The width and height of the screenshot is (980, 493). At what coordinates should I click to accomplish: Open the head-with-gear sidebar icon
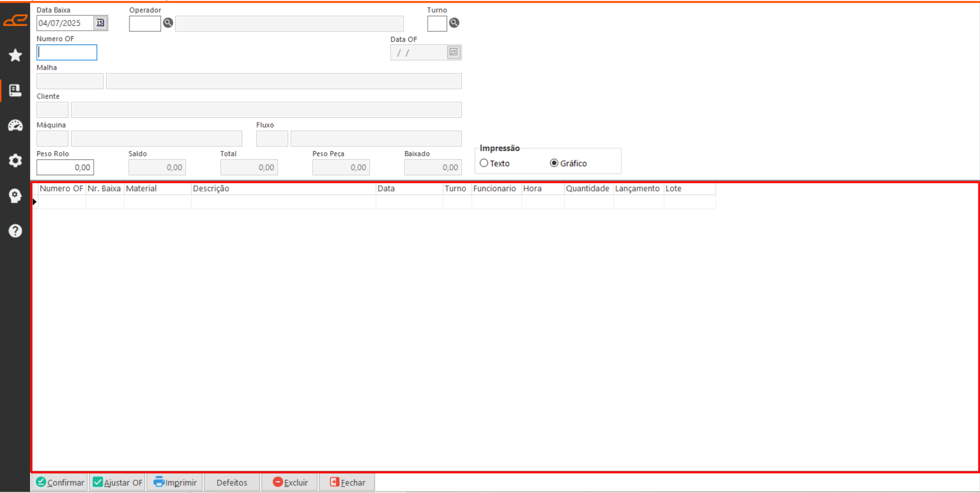coord(15,196)
